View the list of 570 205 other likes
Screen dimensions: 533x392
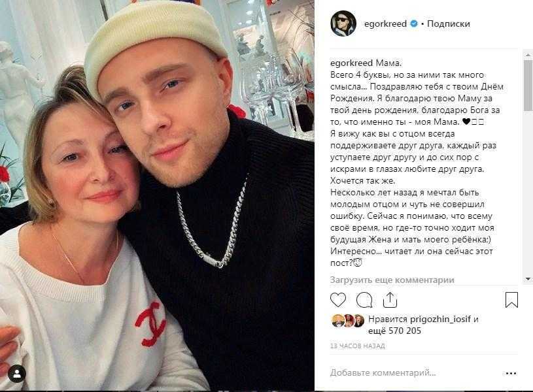click(x=394, y=331)
